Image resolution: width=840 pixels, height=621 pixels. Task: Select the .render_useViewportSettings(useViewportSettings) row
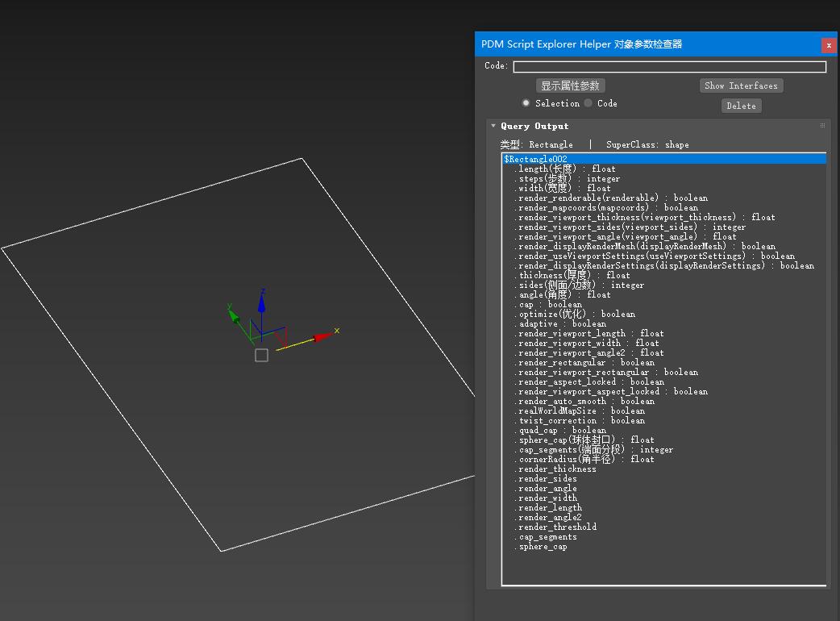[x=663, y=256]
